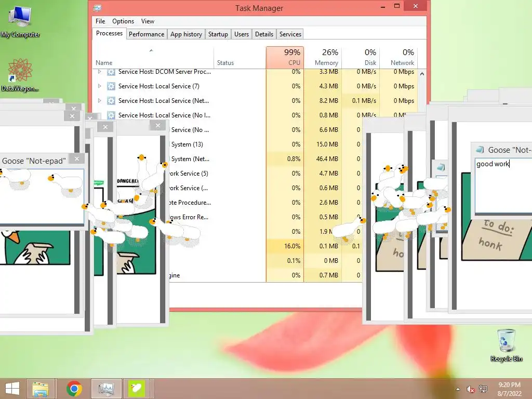Open the Options menu in Task Manager
Screen dimensions: 532x399
point(123,21)
